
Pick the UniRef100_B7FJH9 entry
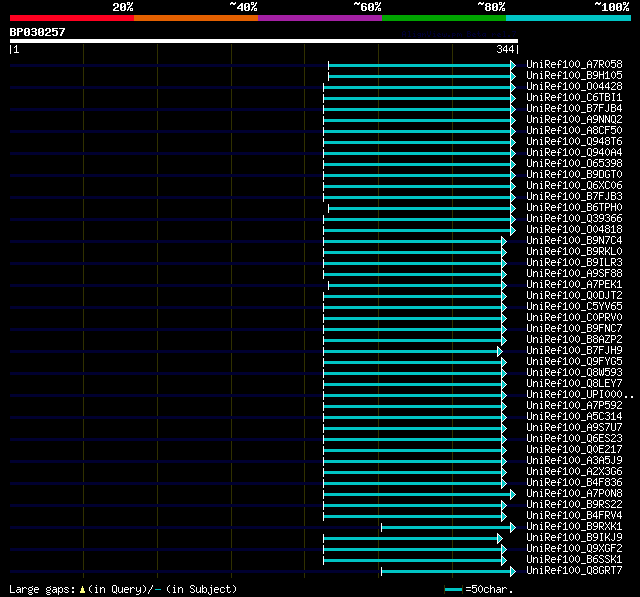coord(574,351)
